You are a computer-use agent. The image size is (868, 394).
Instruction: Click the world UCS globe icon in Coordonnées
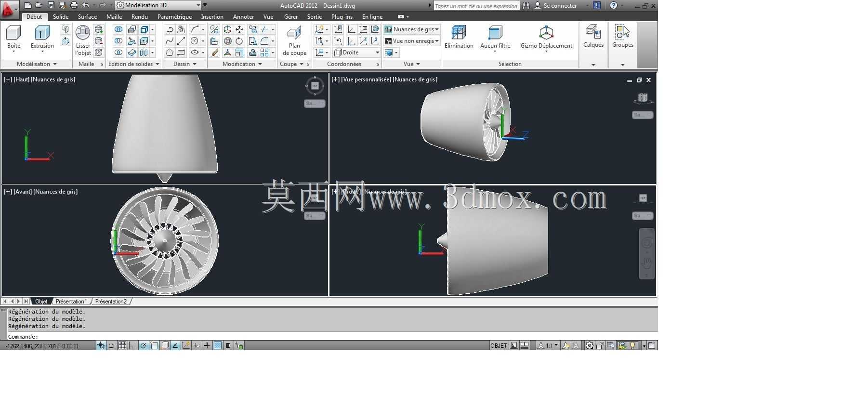tap(375, 29)
